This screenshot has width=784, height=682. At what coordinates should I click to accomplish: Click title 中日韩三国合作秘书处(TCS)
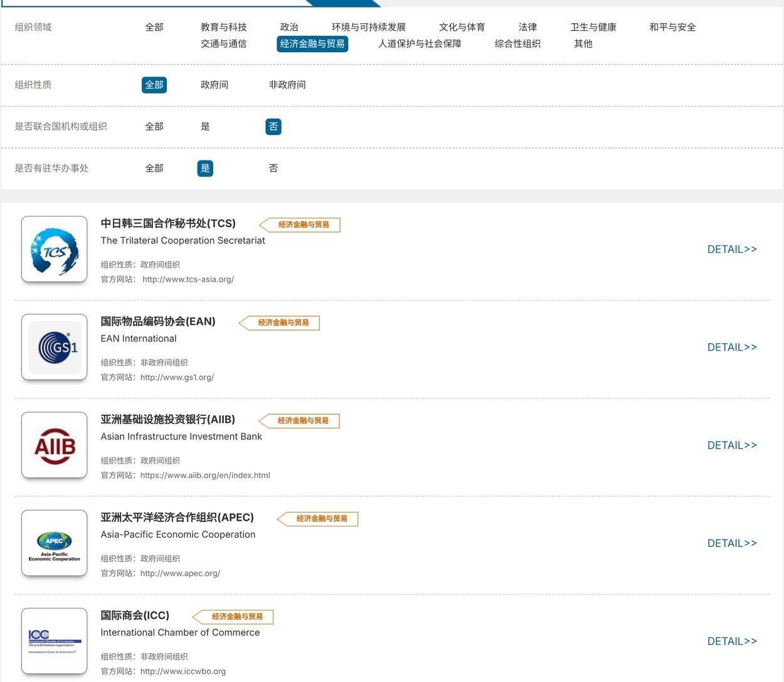(168, 223)
